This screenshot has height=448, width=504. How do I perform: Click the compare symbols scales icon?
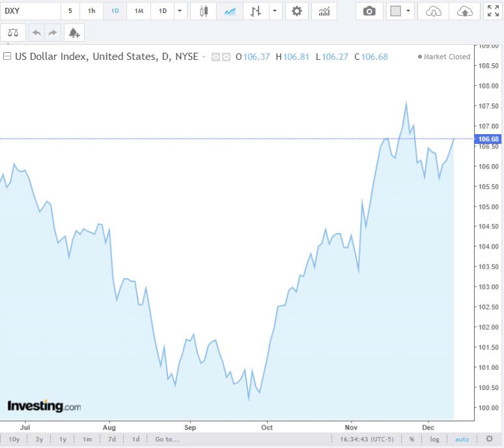tap(13, 33)
